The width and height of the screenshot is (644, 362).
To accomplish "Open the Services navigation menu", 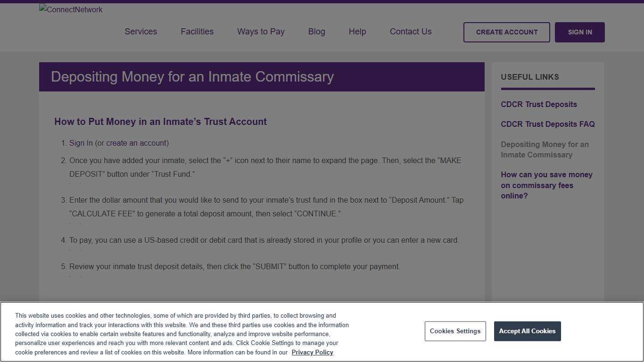I will pyautogui.click(x=140, y=32).
